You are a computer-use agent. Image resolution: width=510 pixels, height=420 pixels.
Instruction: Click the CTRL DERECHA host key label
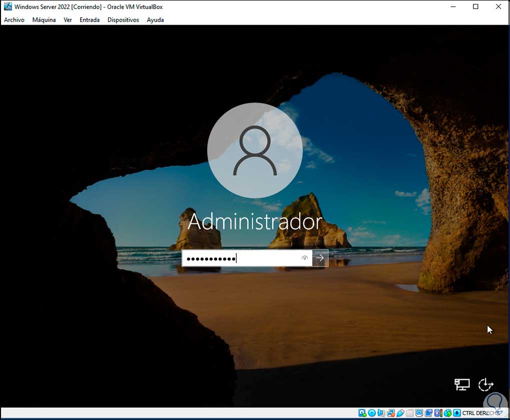[x=481, y=413]
